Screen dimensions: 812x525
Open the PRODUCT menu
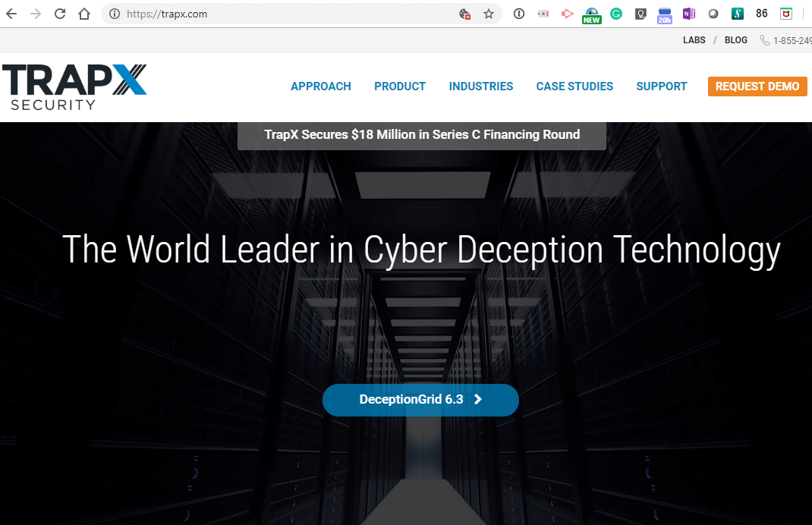pyautogui.click(x=400, y=86)
